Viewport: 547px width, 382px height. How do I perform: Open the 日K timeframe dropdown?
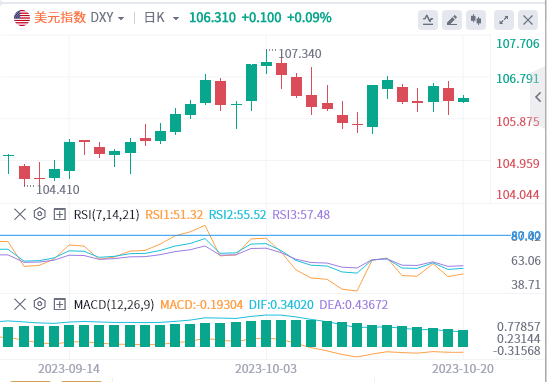[x=162, y=17]
